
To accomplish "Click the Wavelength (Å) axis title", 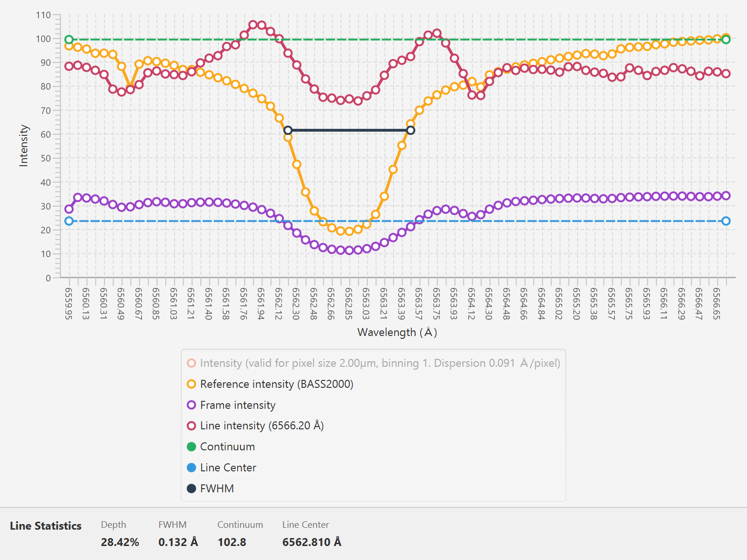I will coord(397,332).
